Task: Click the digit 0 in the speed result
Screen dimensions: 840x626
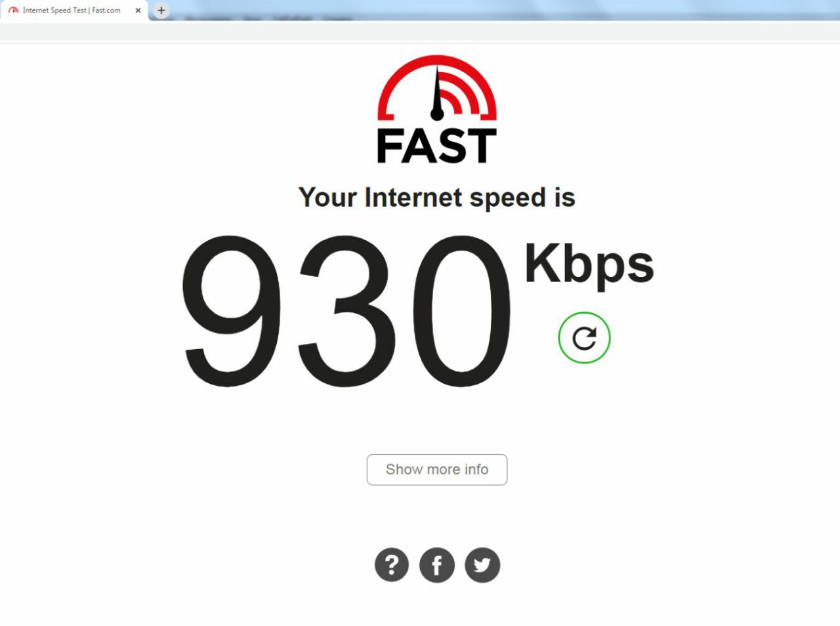Action: pos(461,311)
